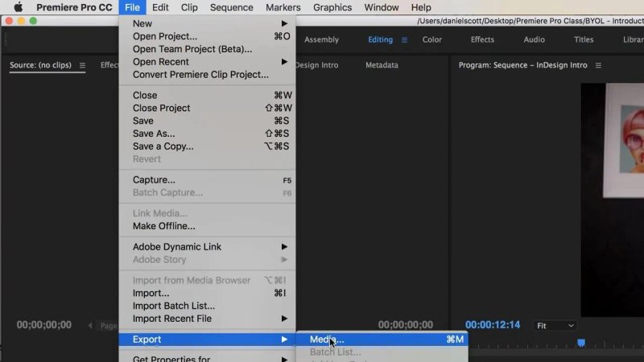Choose Import... menu entry
Image resolution: width=644 pixels, height=362 pixels.
coord(207,293)
